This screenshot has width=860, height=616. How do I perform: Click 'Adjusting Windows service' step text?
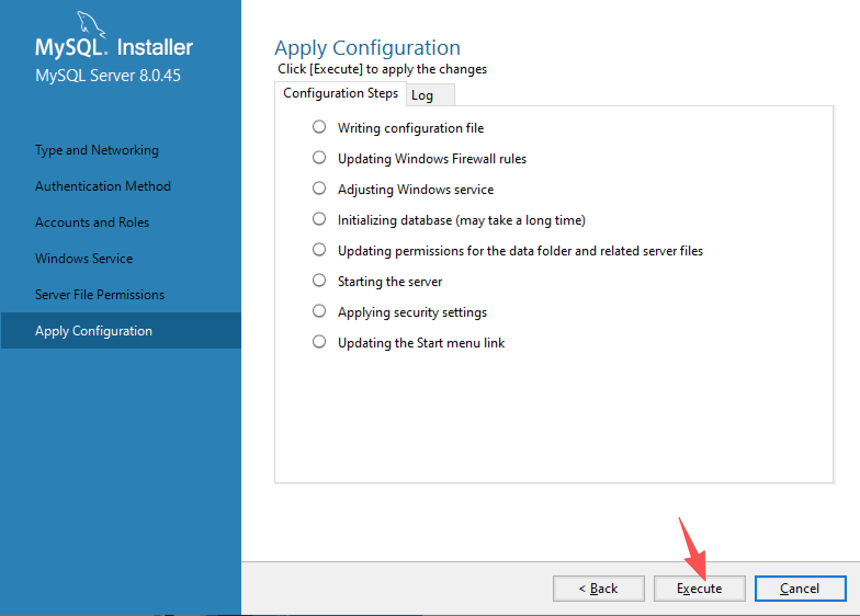tap(416, 190)
